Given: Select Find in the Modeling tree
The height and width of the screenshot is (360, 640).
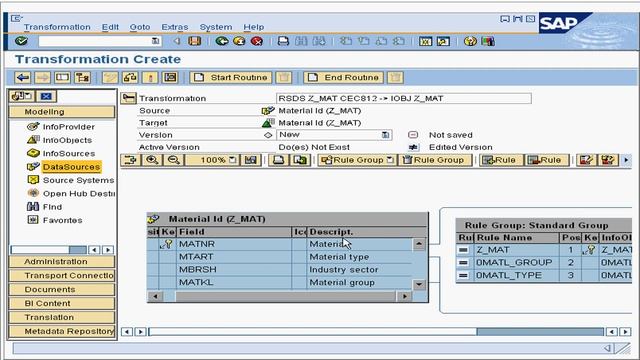Looking at the screenshot, I should (x=53, y=207).
